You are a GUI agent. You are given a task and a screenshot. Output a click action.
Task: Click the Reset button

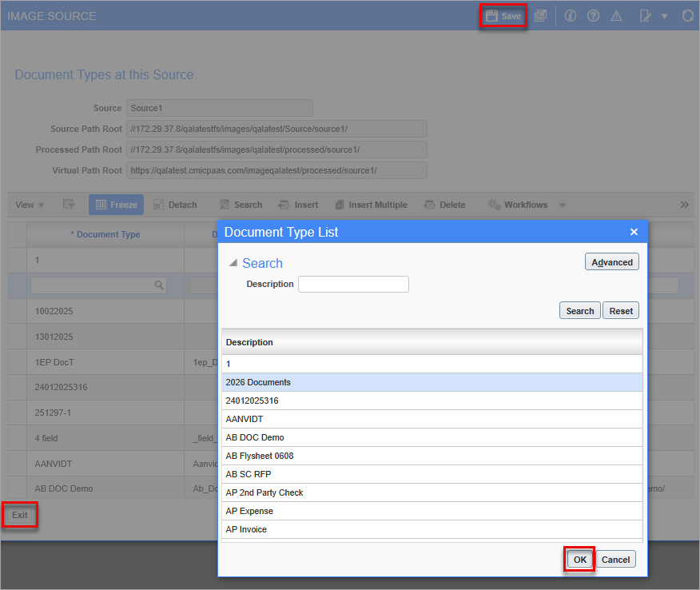click(x=621, y=311)
